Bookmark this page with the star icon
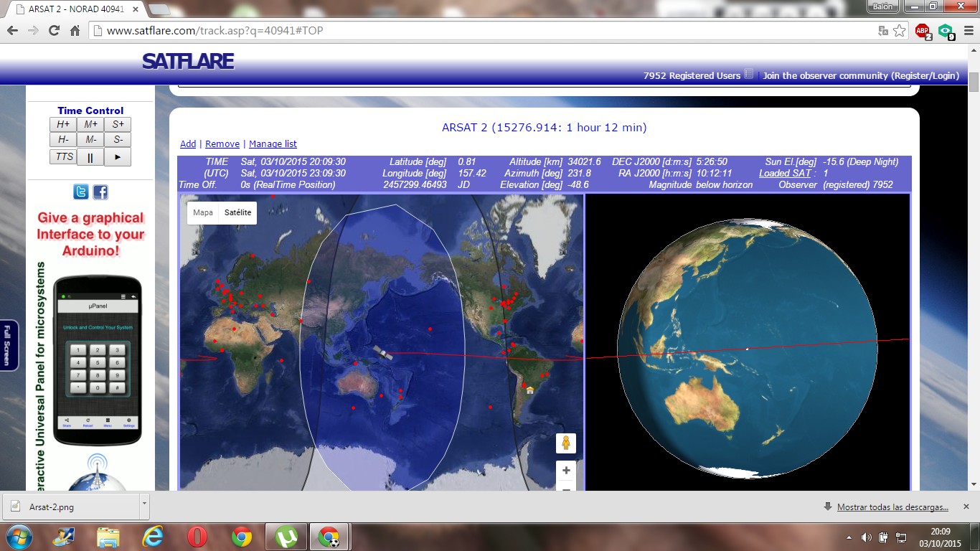 [899, 31]
